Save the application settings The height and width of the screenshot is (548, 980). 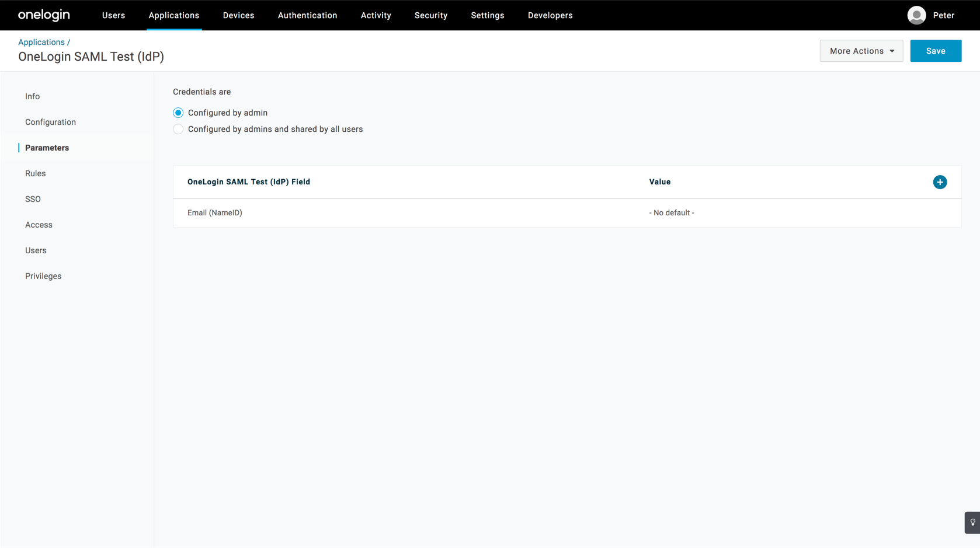click(x=936, y=51)
